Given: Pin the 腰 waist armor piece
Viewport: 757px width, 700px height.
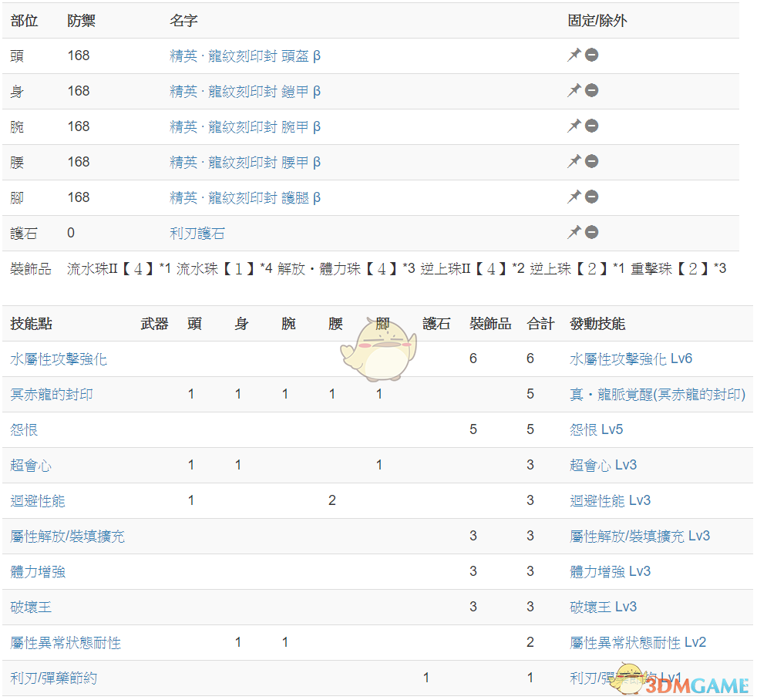Looking at the screenshot, I should [574, 162].
